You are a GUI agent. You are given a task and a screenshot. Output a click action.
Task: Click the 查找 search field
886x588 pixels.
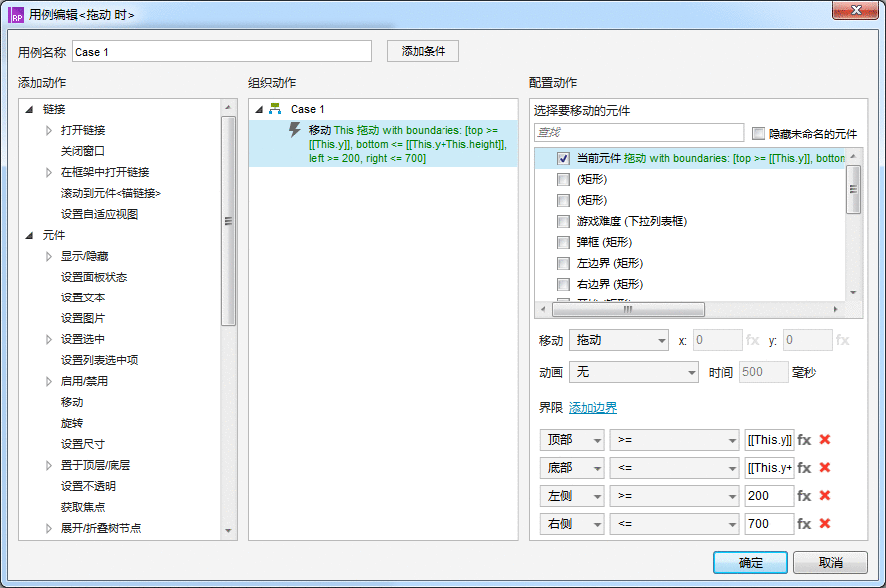click(x=639, y=132)
